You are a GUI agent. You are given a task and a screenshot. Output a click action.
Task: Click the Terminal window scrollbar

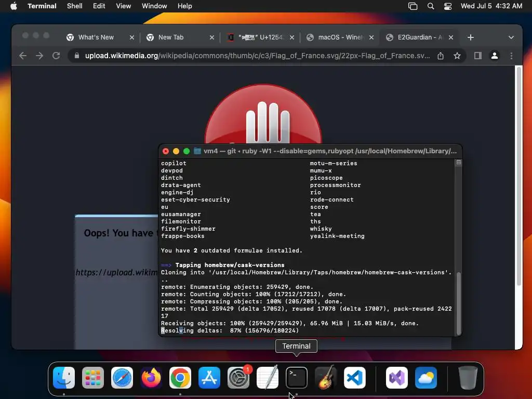click(x=459, y=303)
